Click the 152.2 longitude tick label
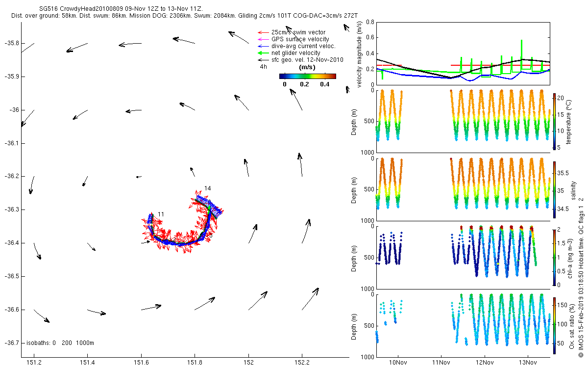 (x=302, y=363)
